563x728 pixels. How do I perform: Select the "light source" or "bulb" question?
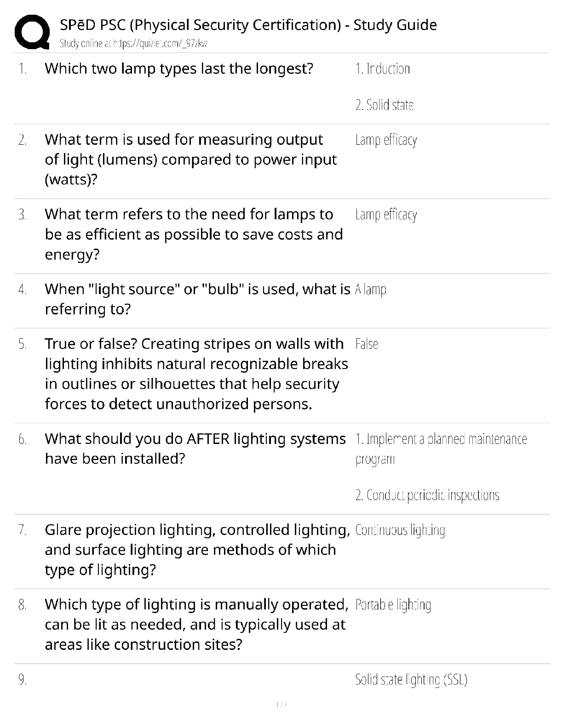click(x=197, y=299)
